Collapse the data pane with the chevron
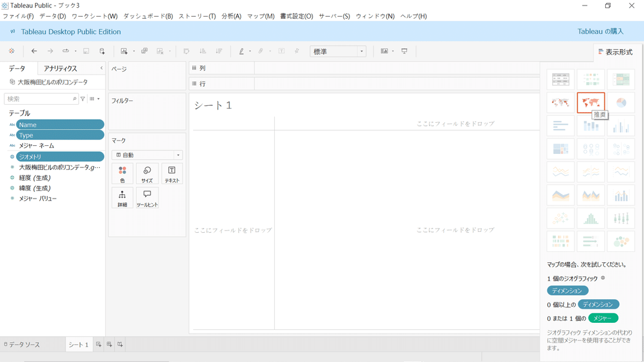The height and width of the screenshot is (362, 644). pos(101,68)
